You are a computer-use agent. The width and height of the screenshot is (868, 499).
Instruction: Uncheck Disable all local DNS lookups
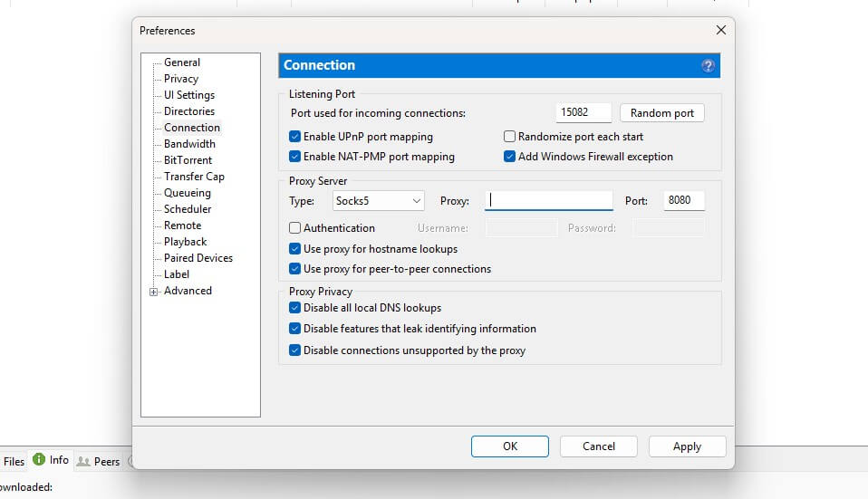pos(294,308)
